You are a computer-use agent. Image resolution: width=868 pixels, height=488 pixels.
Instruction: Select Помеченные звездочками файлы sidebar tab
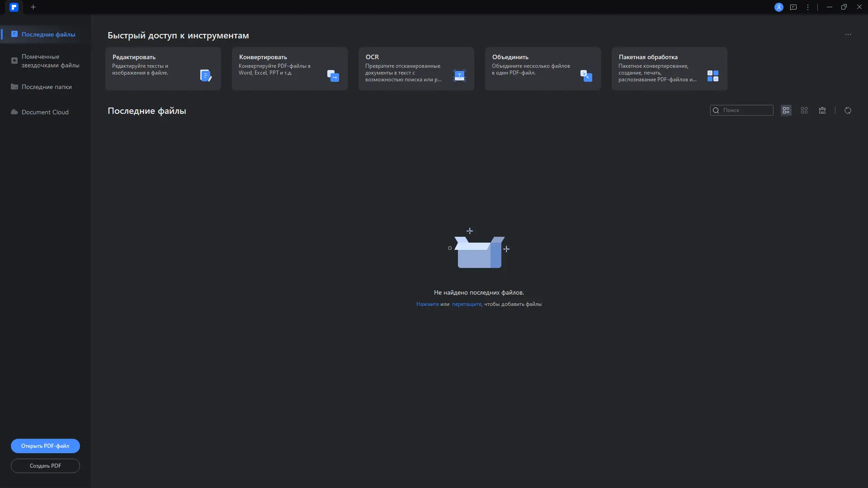(50, 61)
